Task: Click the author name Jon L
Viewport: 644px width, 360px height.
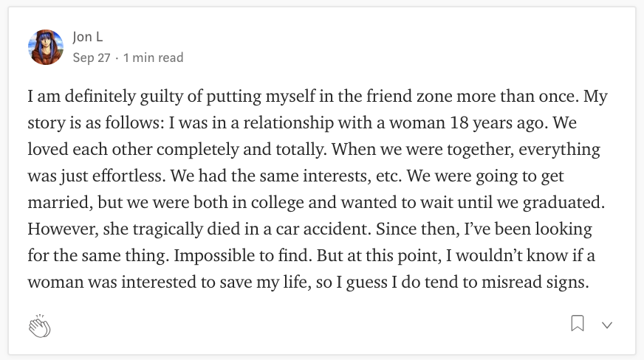Action: pos(87,37)
